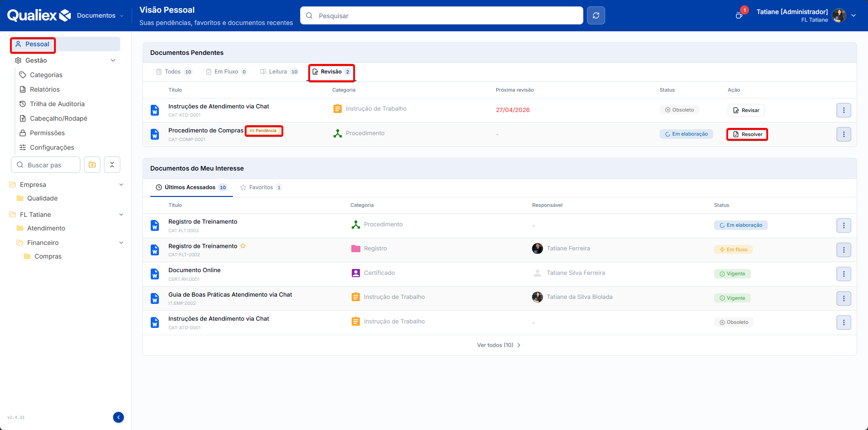Click the collapse-all folders icon in sidebar
Screen dimensions: 868x430
click(112, 165)
